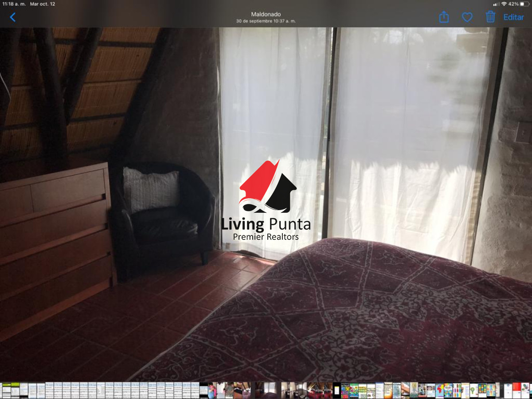This screenshot has width=532, height=399.
Task: Tap the Wi-Fi status icon
Action: click(504, 4)
